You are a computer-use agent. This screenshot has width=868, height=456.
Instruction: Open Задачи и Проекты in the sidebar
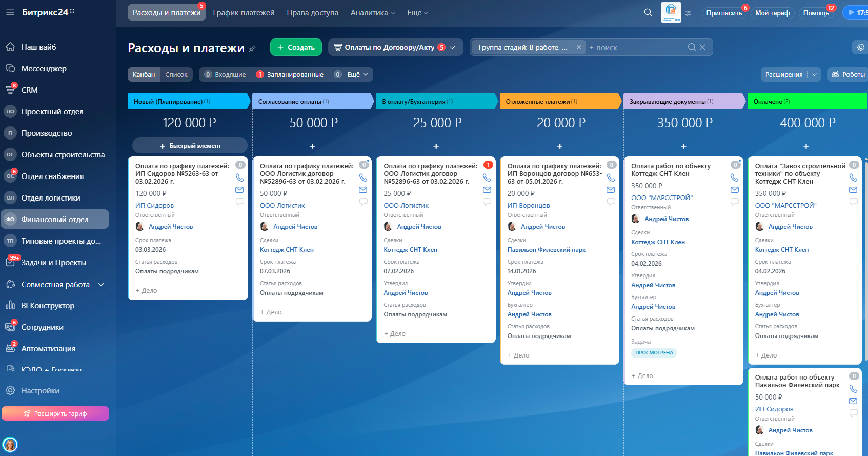click(x=55, y=263)
